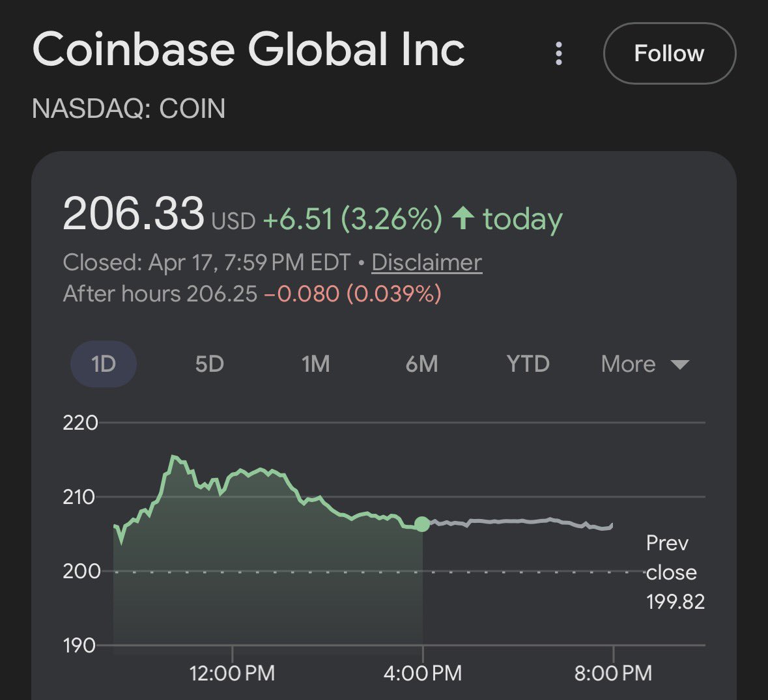
Task: Click the Coinbase Global Inc title
Action: 248,50
